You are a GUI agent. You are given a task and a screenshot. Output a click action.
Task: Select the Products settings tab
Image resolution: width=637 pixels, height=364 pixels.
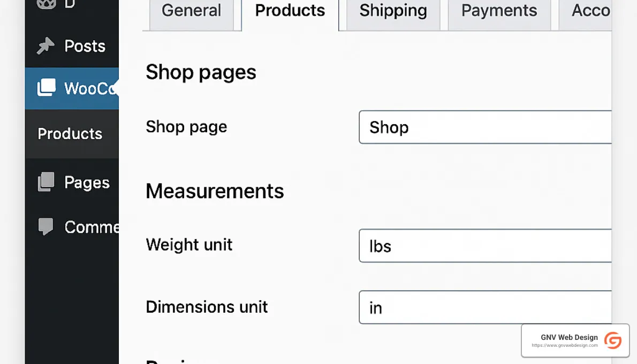pyautogui.click(x=290, y=10)
